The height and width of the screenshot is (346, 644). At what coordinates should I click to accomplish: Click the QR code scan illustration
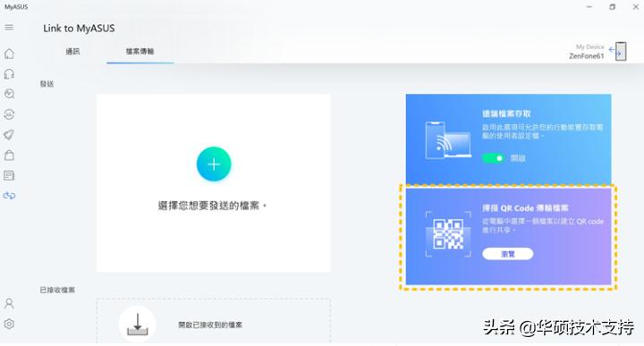(448, 234)
